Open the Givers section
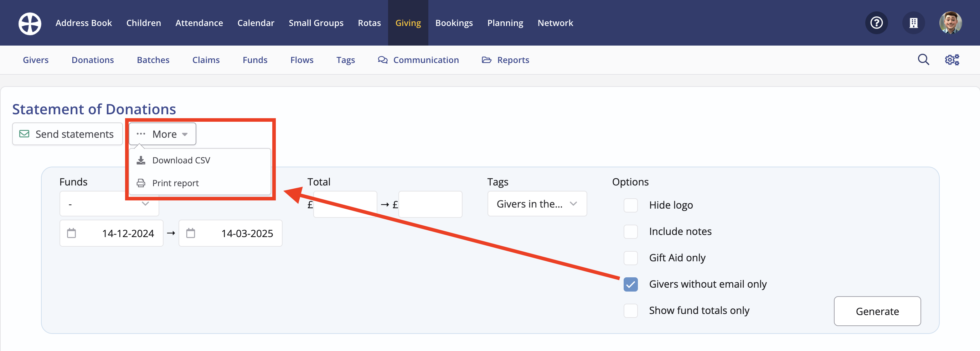980x351 pixels. pos(36,60)
